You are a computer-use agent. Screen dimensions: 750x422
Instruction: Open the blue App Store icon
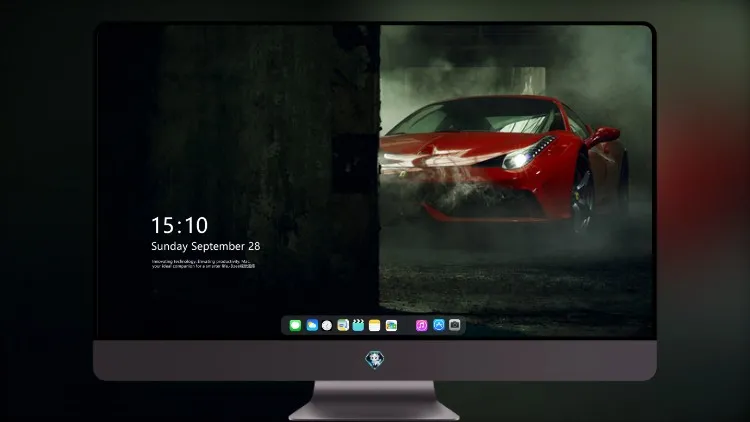(439, 325)
